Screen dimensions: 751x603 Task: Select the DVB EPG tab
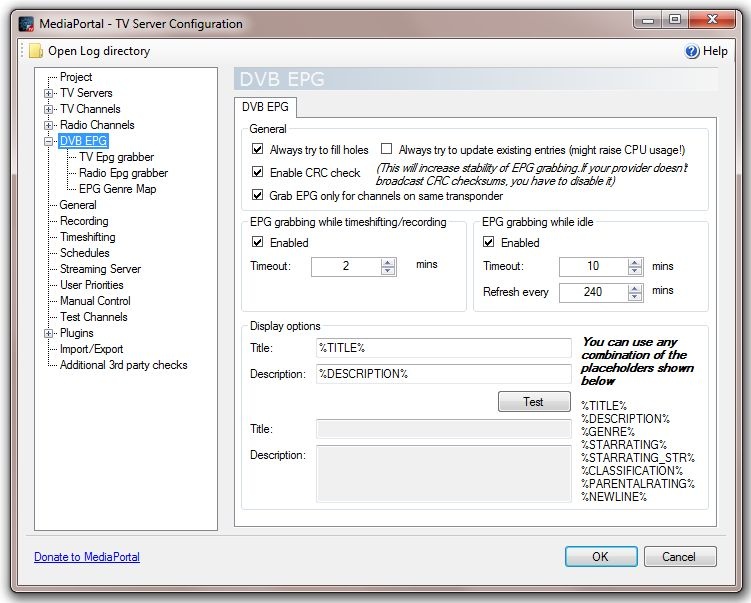pos(265,107)
